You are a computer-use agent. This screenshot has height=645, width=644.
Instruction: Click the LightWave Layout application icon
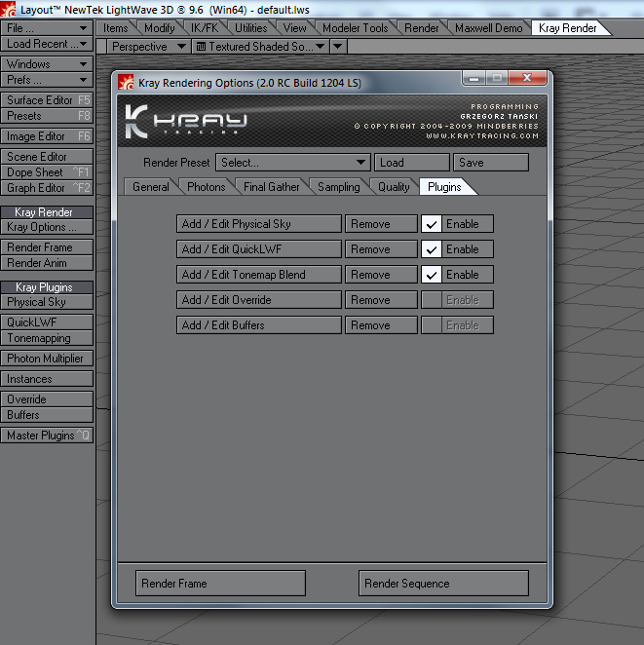point(9,9)
